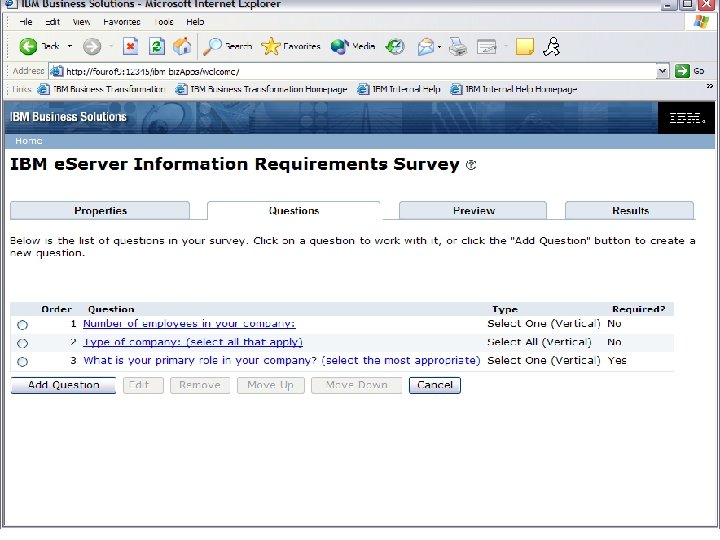Click the Add Question button

[63, 385]
